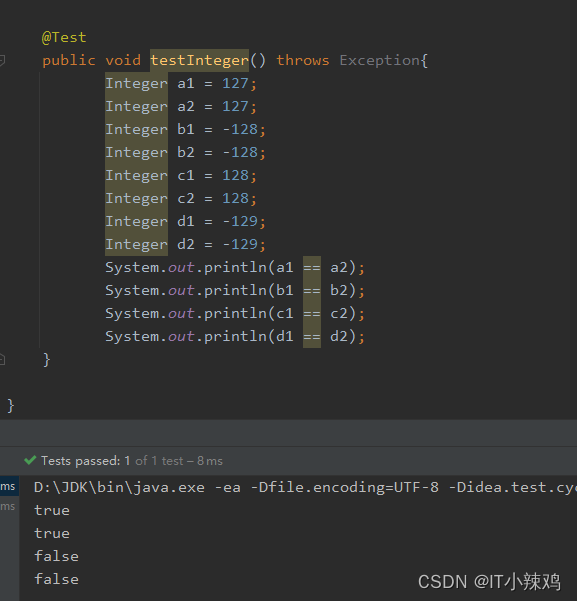Click the class closing brace at the bottom
Screen dimensions: 577x601
click(10, 406)
